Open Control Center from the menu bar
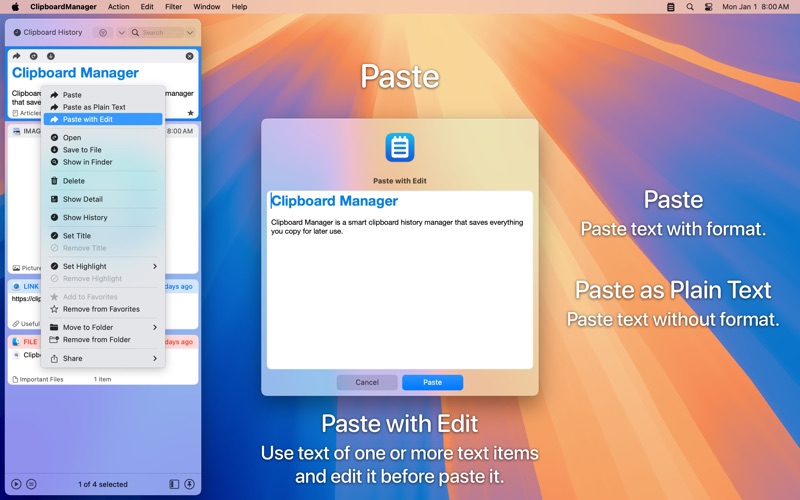The image size is (800, 500). pos(708,7)
